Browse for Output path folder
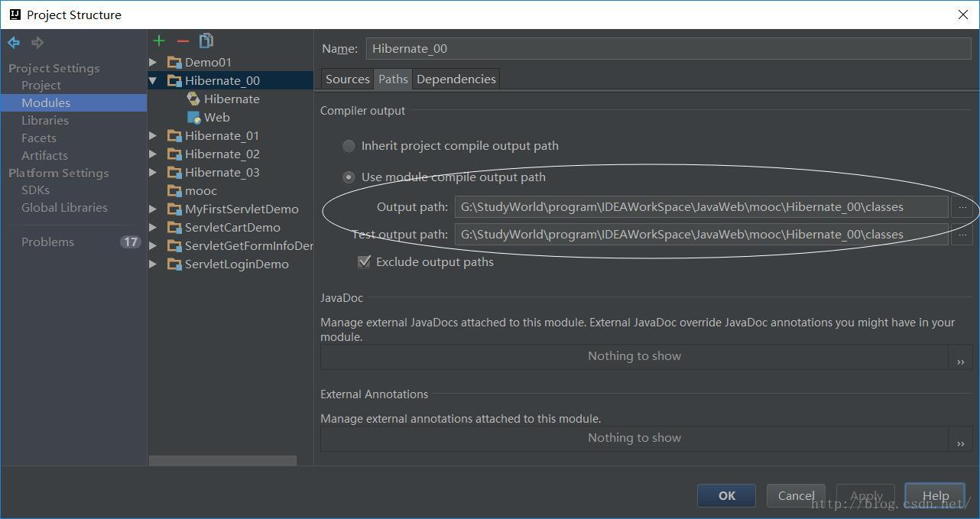The height and width of the screenshot is (519, 980). point(962,207)
